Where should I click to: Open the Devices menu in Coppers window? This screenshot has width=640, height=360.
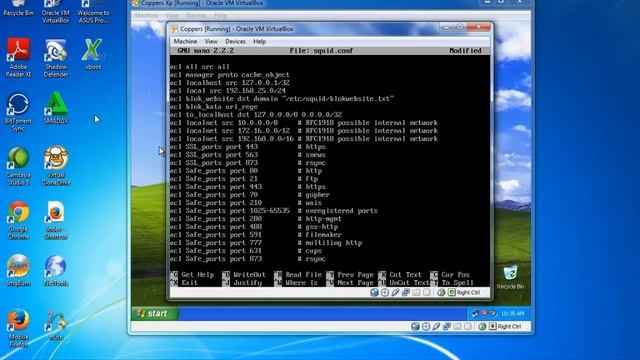click(x=235, y=42)
